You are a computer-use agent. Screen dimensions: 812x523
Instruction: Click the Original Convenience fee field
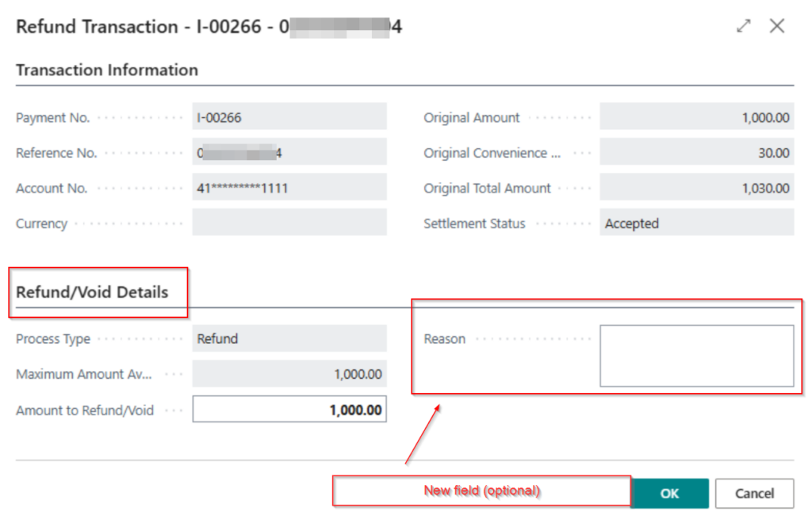[696, 152]
